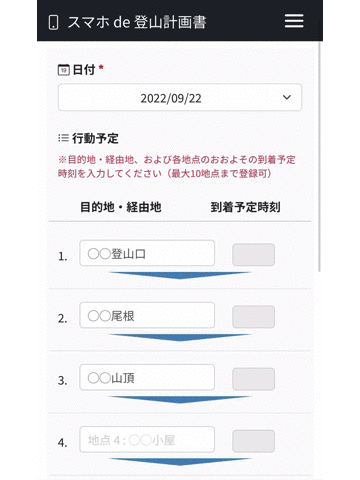Click the blue arrow below ○○尾根
Screen dimensions: 360x480
(180, 337)
